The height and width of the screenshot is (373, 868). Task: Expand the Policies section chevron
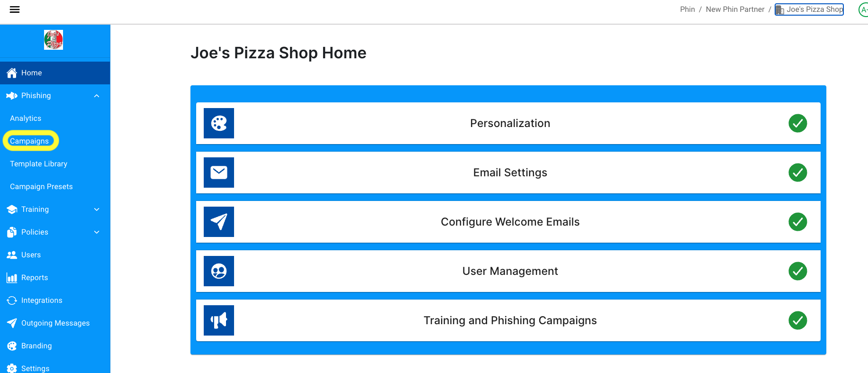click(x=97, y=232)
